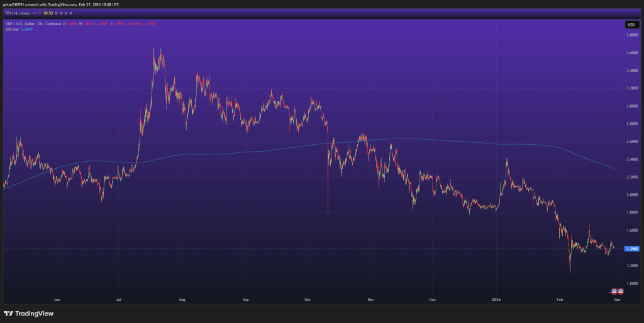The image size is (644, 323).
Task: Click the last RSI legend placeholder symbol
Action: coord(71,13)
